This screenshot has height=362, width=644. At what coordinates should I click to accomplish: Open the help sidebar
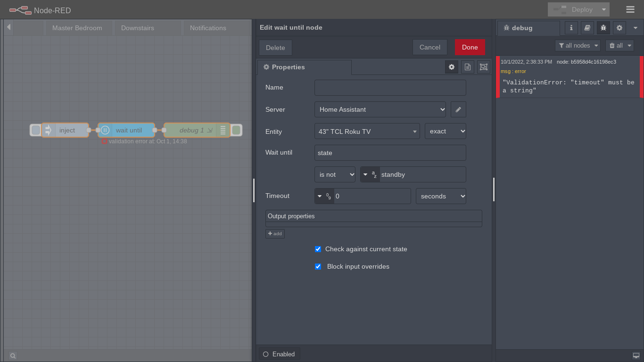tap(587, 28)
